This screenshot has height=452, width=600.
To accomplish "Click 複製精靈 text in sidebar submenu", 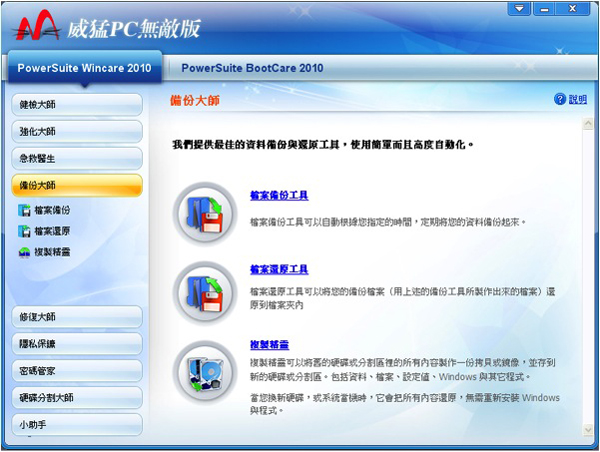I will pyautogui.click(x=52, y=252).
